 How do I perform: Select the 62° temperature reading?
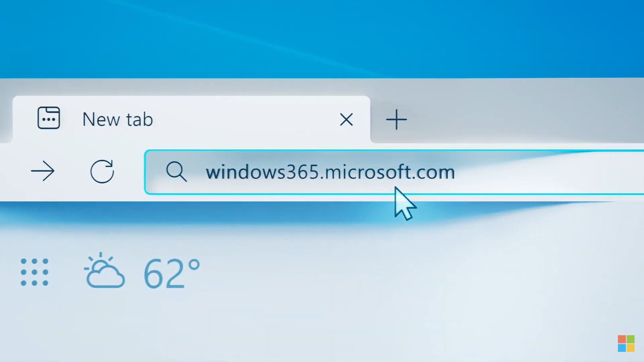tap(171, 272)
